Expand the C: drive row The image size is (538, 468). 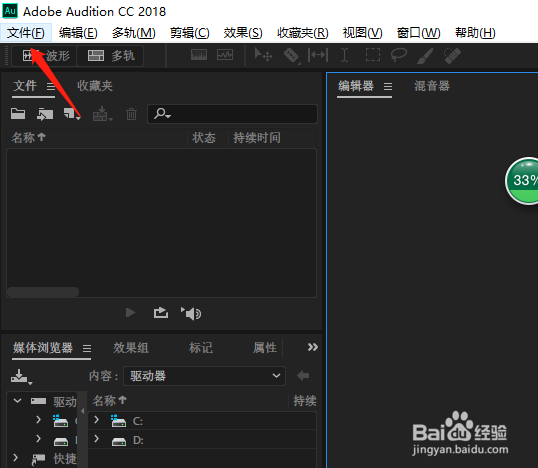tap(97, 420)
